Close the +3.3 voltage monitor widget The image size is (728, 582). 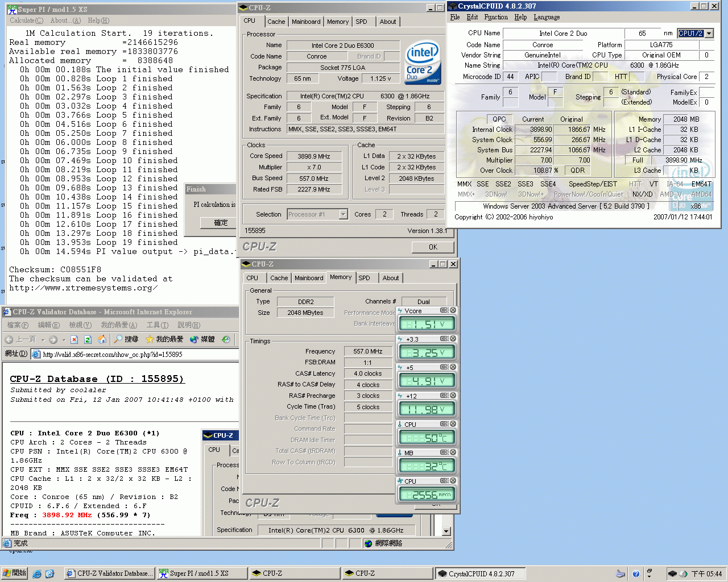click(453, 339)
